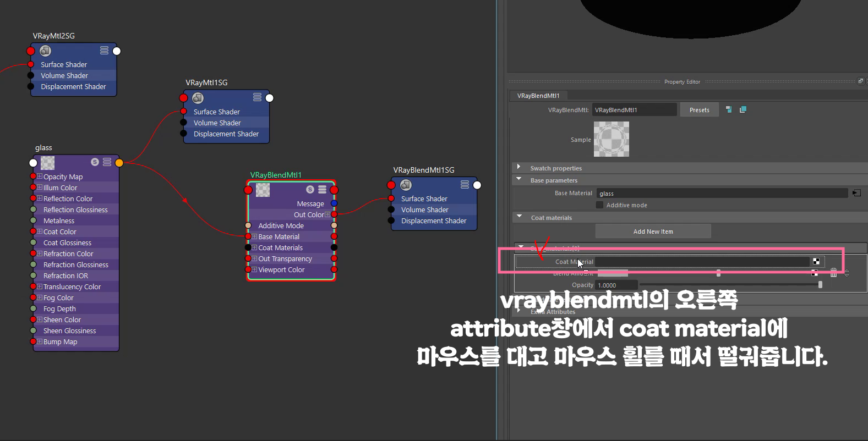Collapse the Base parameters section

point(518,179)
